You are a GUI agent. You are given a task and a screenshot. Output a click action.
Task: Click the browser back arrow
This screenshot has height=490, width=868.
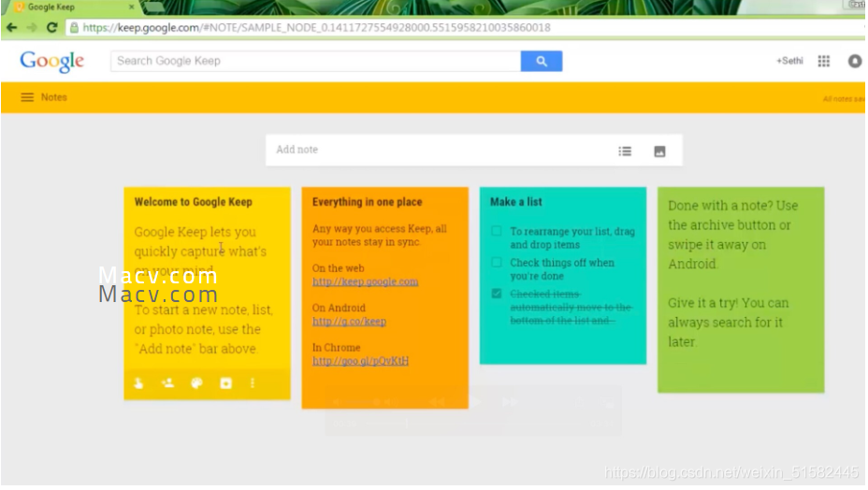(x=11, y=27)
